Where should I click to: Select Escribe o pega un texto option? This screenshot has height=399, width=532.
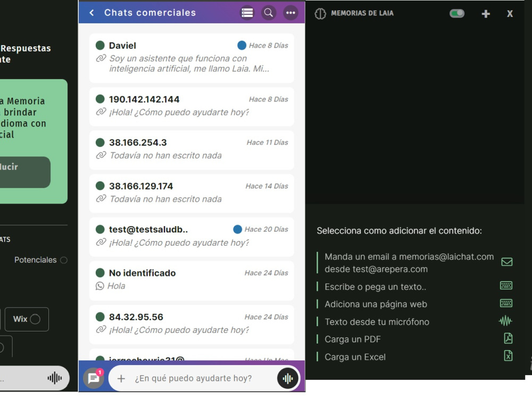pyautogui.click(x=375, y=287)
